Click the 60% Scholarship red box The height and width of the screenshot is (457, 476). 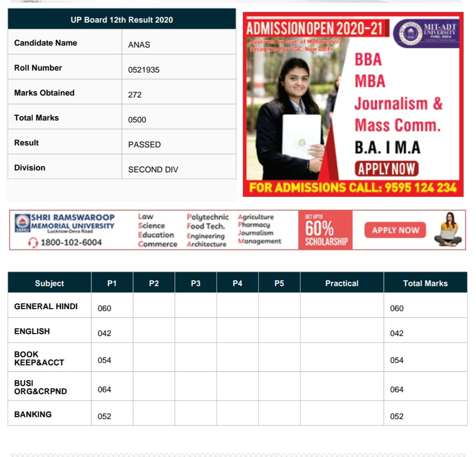pyautogui.click(x=325, y=230)
